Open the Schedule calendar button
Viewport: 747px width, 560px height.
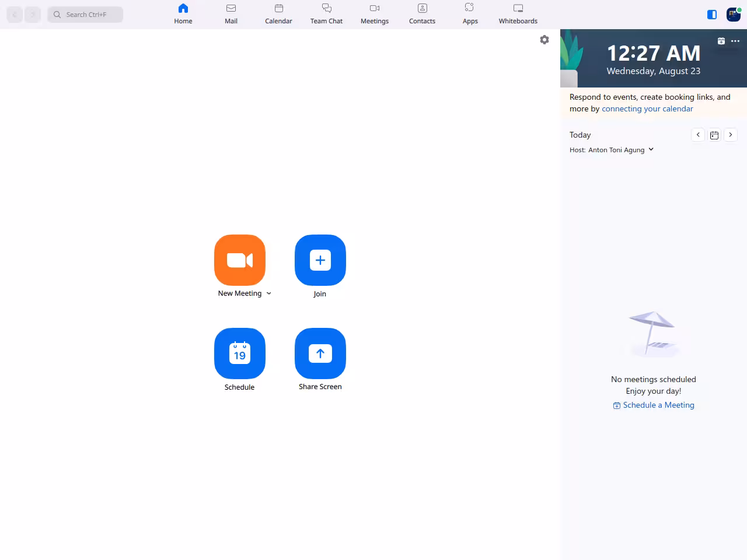tap(240, 353)
